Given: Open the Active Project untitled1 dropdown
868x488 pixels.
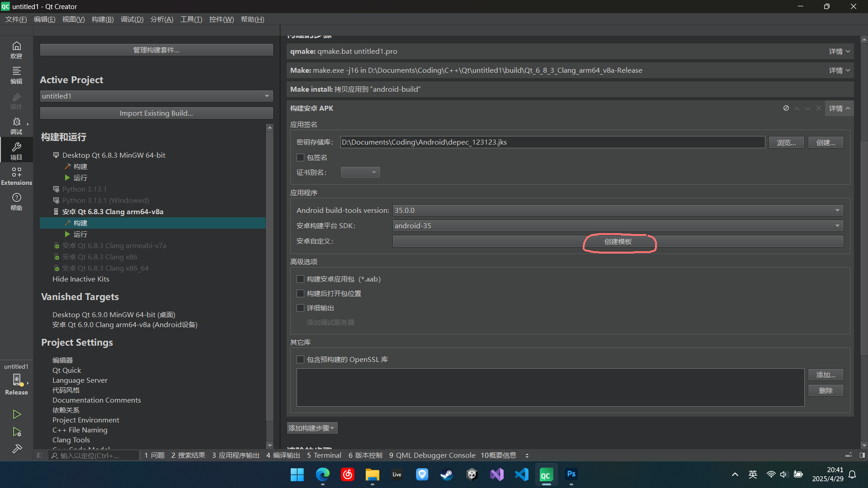Looking at the screenshot, I should pos(156,96).
